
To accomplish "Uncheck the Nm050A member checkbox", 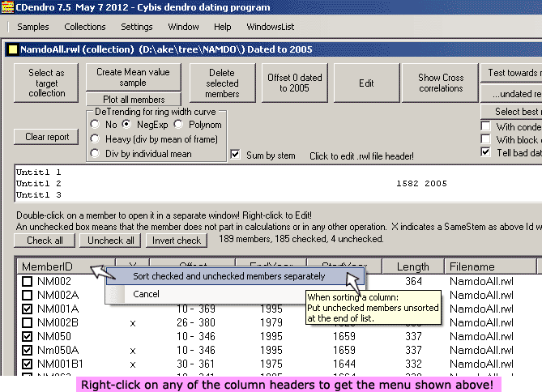I will click(27, 350).
